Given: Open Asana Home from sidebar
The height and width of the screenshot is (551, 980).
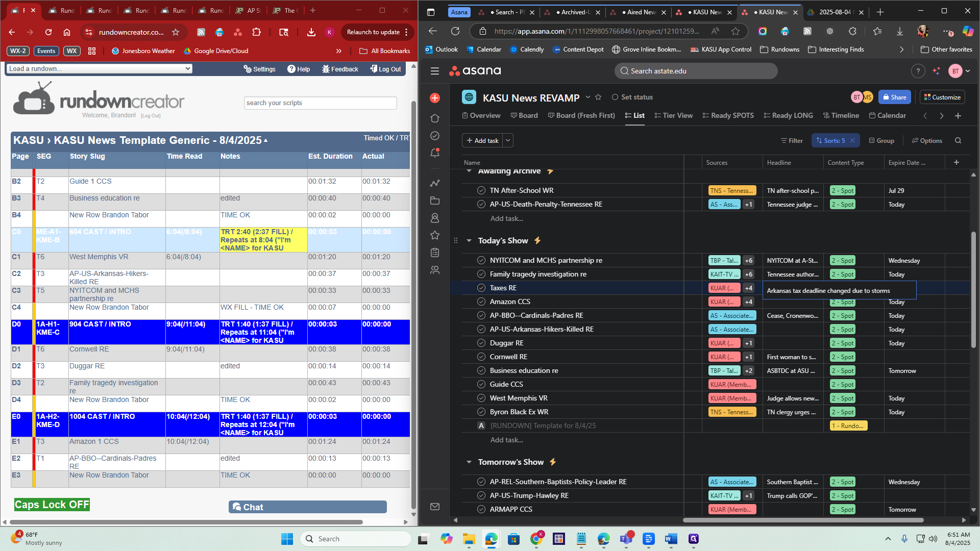Looking at the screenshot, I should point(435,118).
